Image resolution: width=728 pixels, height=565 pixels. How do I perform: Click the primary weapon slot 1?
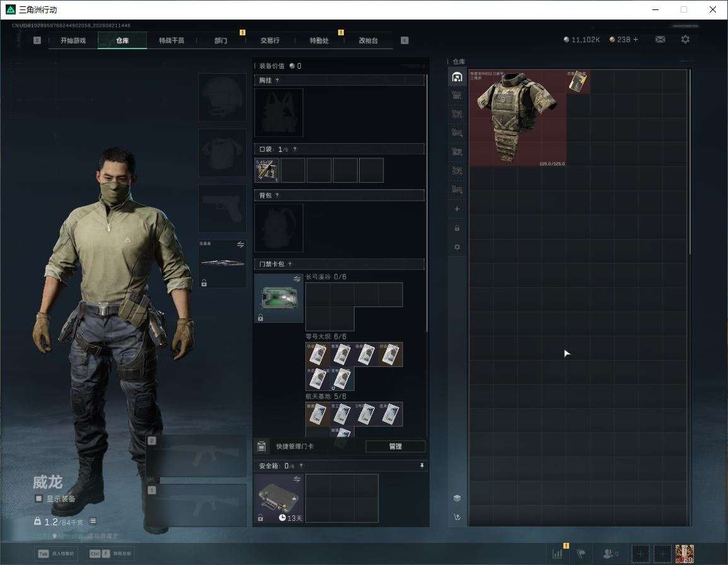point(196,505)
